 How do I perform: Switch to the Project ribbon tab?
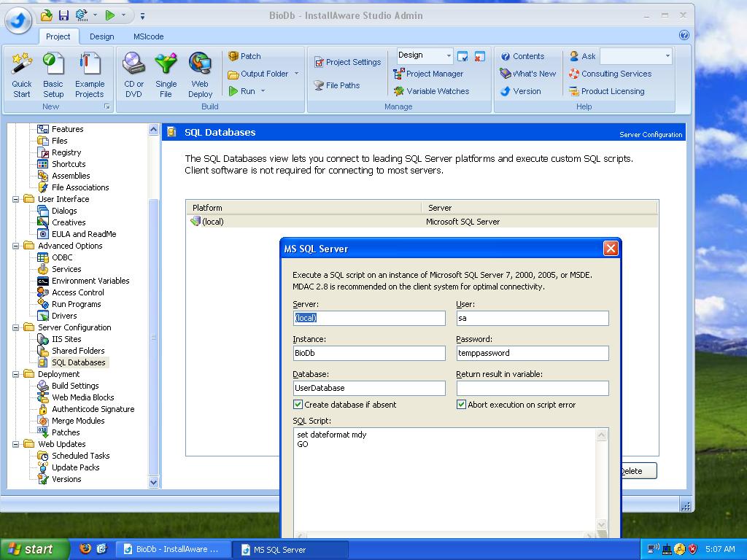(58, 36)
